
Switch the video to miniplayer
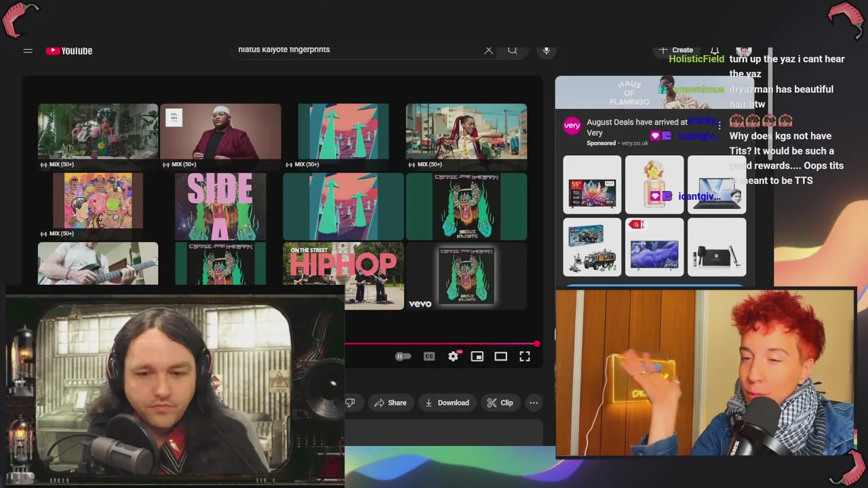477,357
